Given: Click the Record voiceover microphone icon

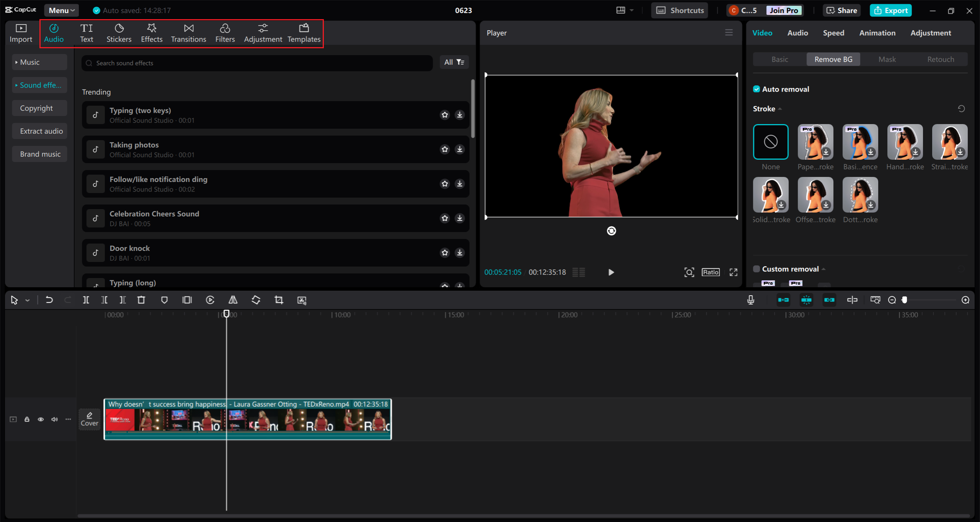Looking at the screenshot, I should (x=750, y=300).
